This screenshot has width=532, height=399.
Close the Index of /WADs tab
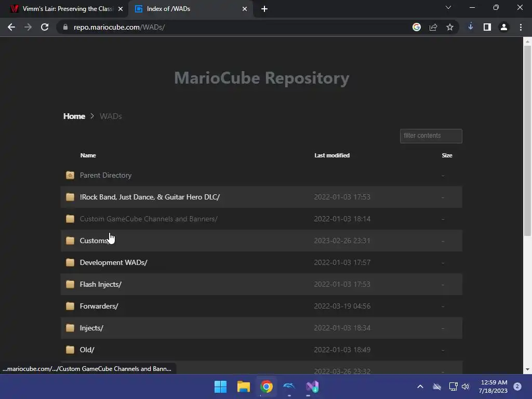[245, 9]
